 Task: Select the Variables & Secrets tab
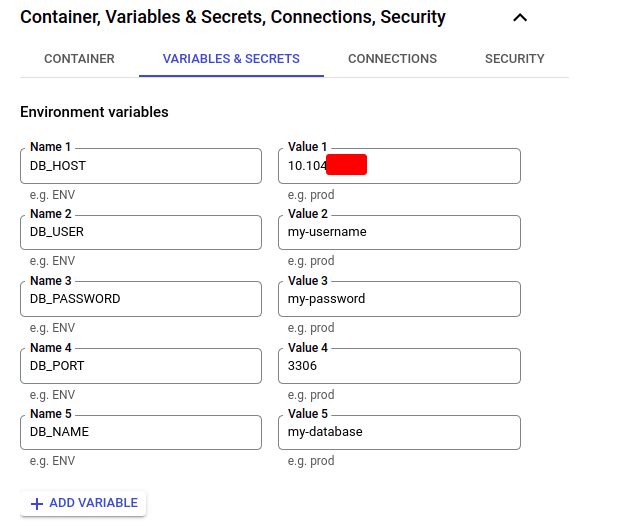(x=231, y=59)
